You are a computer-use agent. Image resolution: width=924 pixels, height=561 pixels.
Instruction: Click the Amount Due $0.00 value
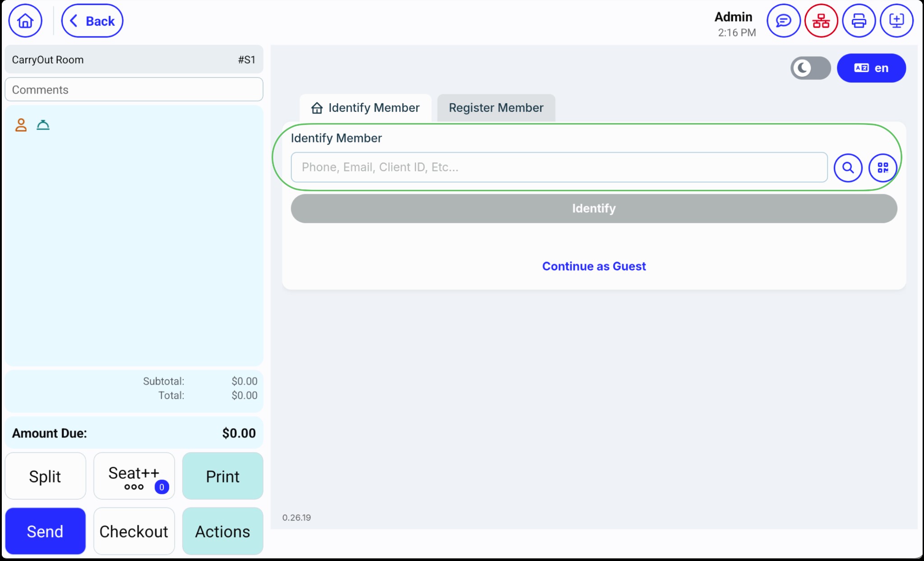point(239,433)
